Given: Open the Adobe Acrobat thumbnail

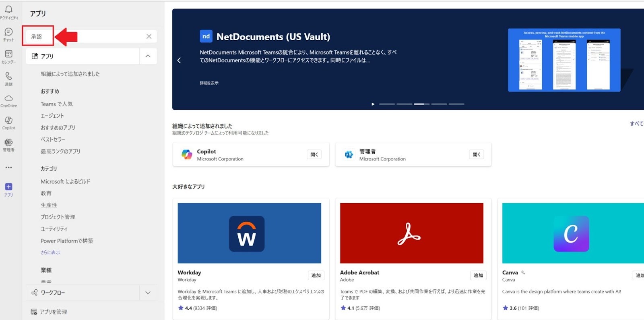Looking at the screenshot, I should (x=412, y=233).
